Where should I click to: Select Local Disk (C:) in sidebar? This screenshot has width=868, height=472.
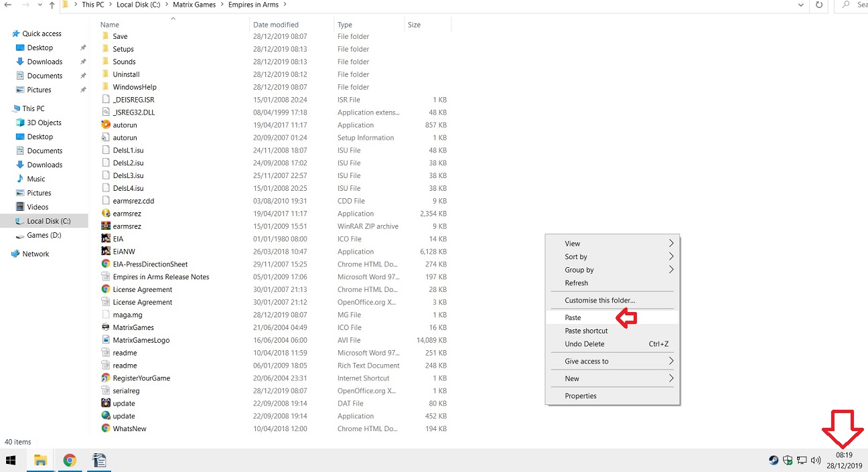pos(48,221)
